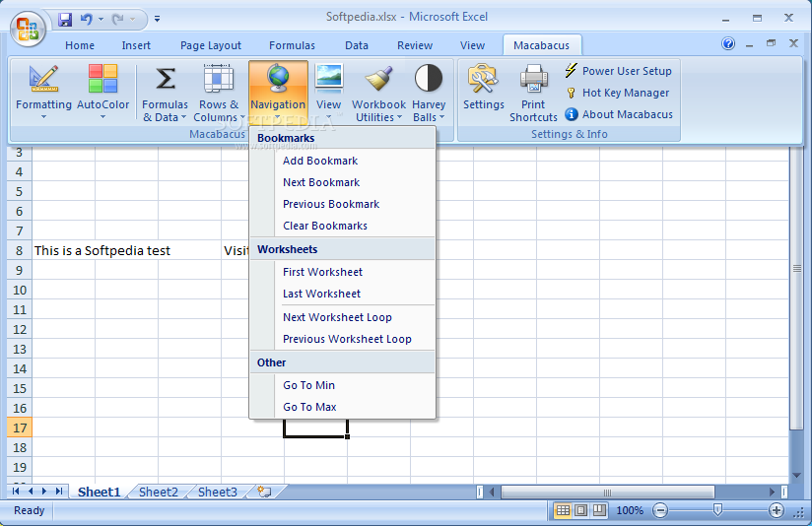Select Next Bookmark
812x526 pixels.
coord(342,182)
